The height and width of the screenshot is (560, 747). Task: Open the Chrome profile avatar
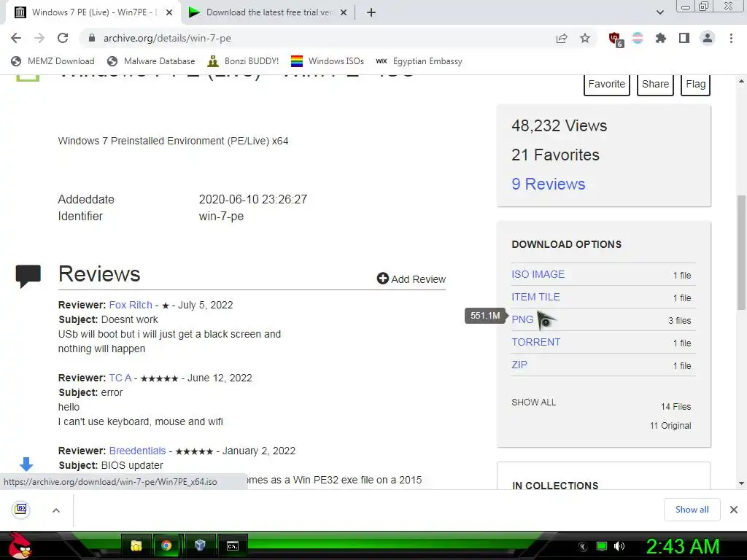pos(708,38)
